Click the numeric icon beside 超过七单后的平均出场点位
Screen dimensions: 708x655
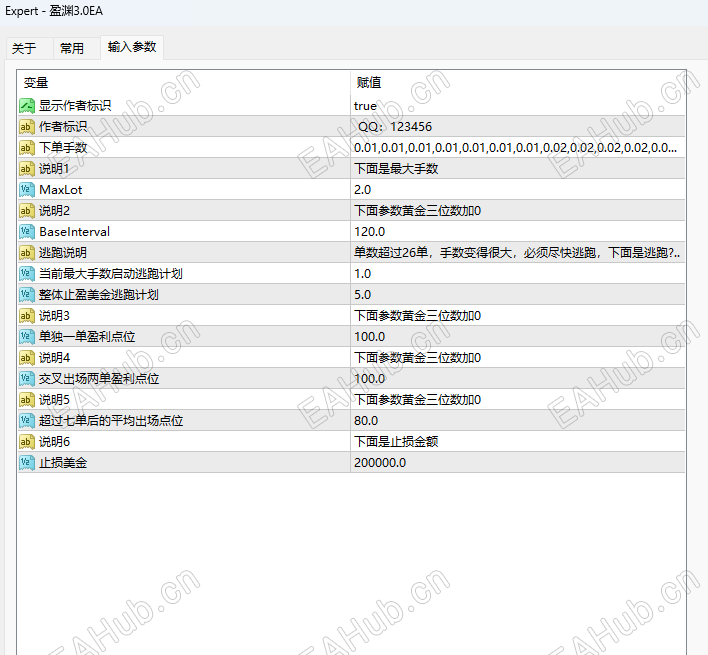(x=27, y=421)
